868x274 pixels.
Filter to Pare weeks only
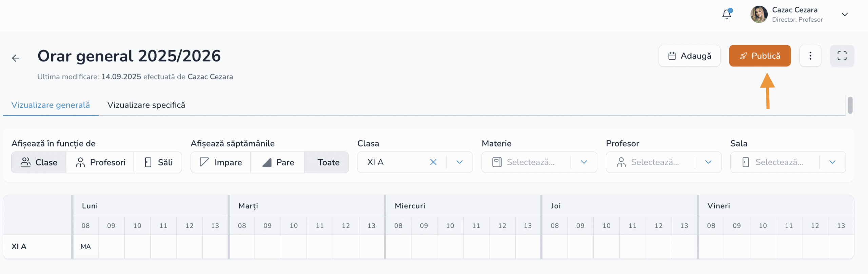(278, 162)
